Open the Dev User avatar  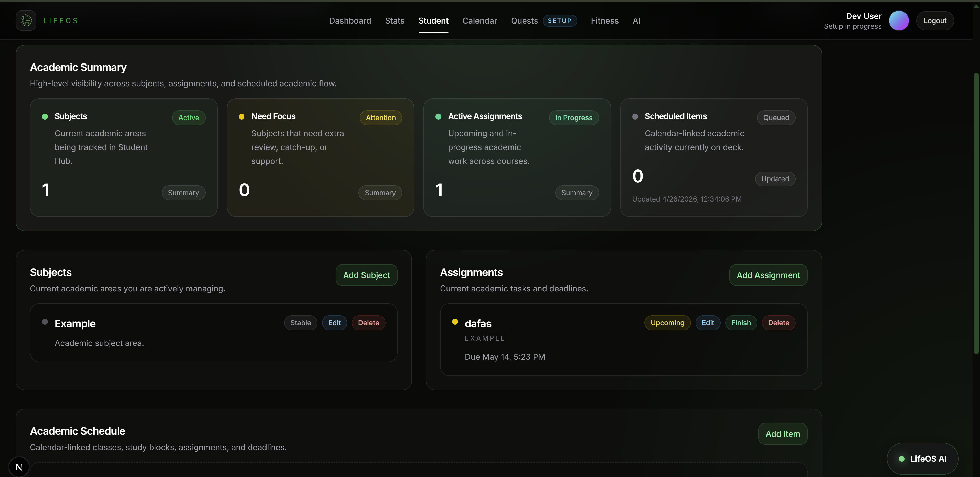pyautogui.click(x=899, y=20)
